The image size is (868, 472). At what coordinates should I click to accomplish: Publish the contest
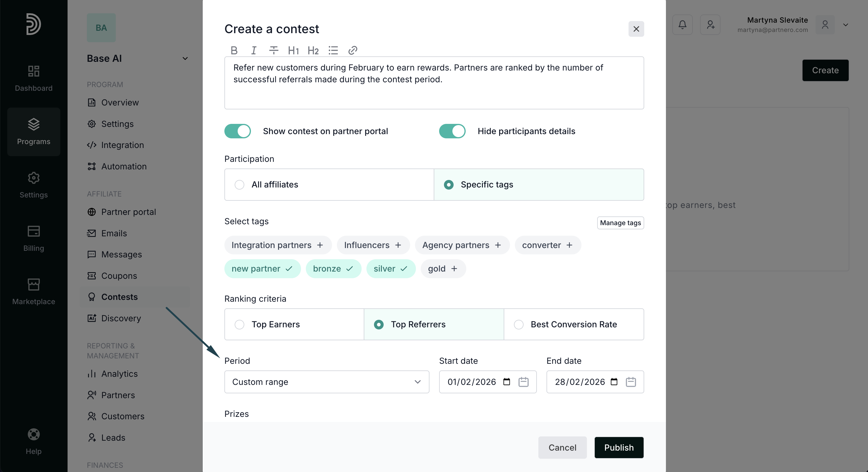click(x=619, y=447)
